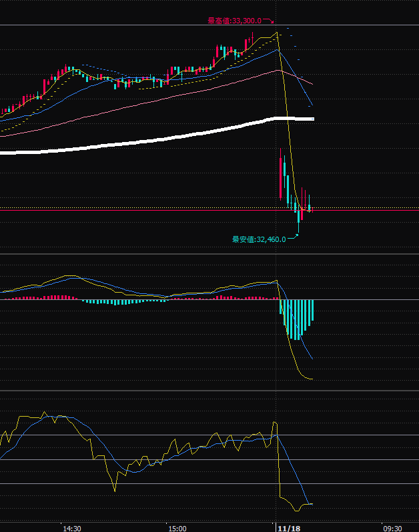The image size is (419, 532).
Task: Click the thick white moving average line
Action: point(133,144)
